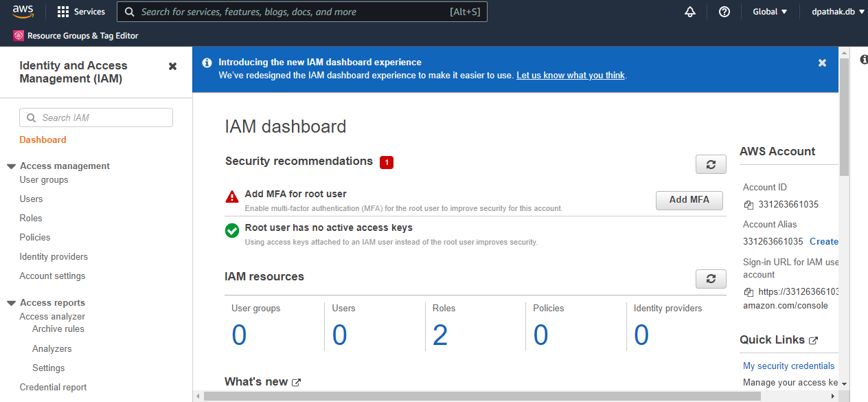
Task: Click the magnifier icon in Search IAM
Action: (x=31, y=118)
